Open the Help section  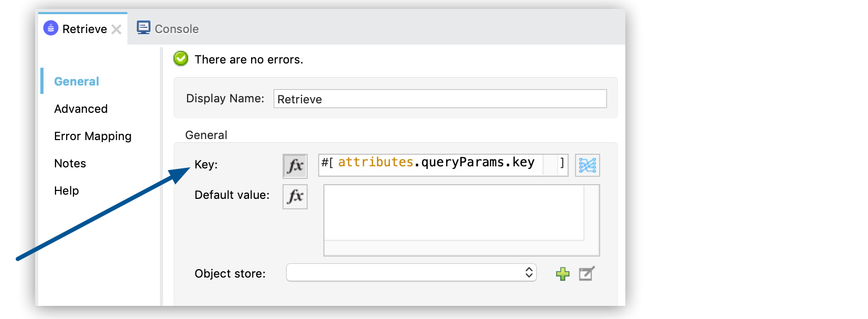click(66, 190)
